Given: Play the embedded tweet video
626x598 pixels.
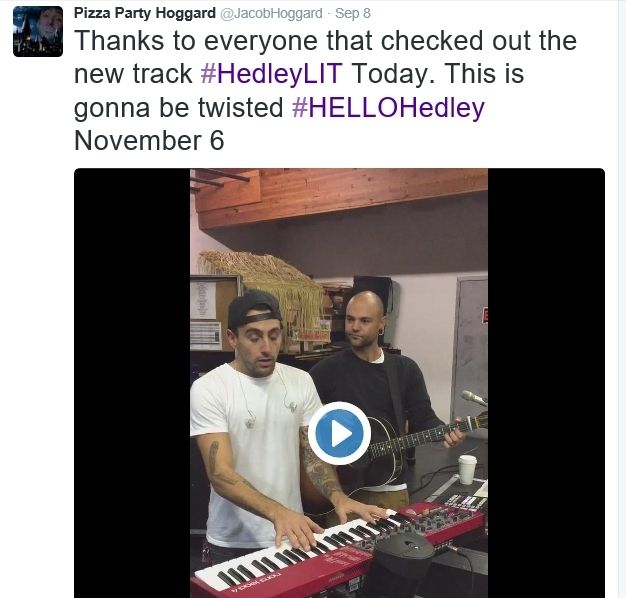Looking at the screenshot, I should point(339,433).
